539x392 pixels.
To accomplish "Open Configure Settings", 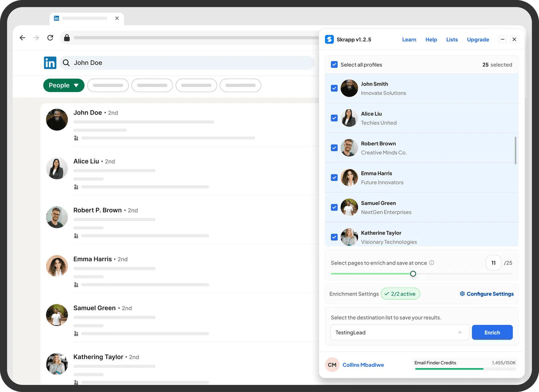I will 487,294.
